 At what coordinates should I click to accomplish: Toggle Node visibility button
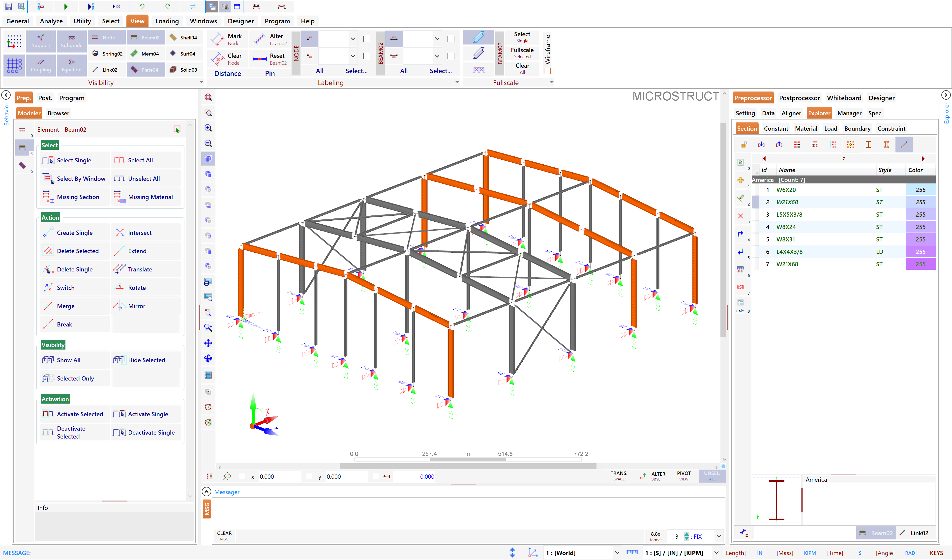pos(107,37)
